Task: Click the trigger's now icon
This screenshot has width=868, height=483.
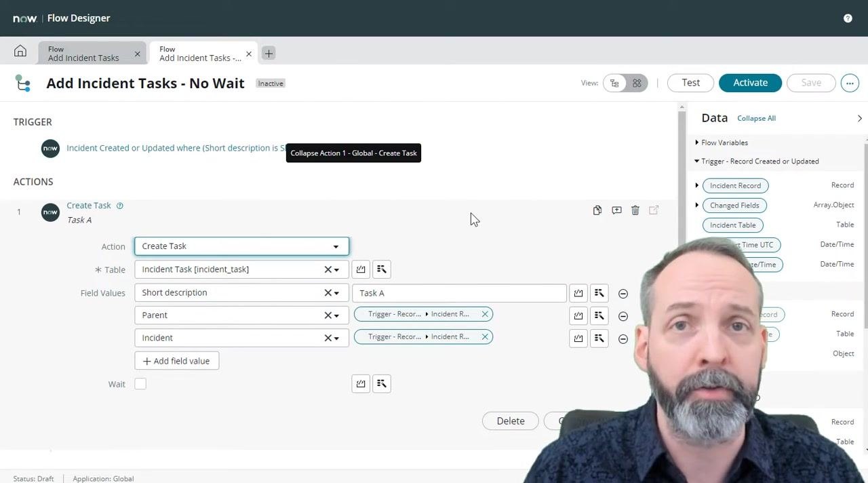Action: coord(50,149)
